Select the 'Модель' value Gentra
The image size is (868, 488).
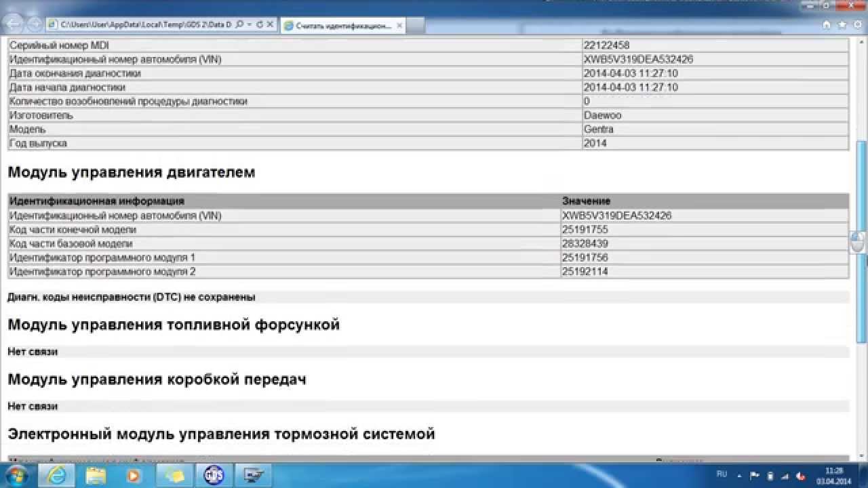point(599,129)
